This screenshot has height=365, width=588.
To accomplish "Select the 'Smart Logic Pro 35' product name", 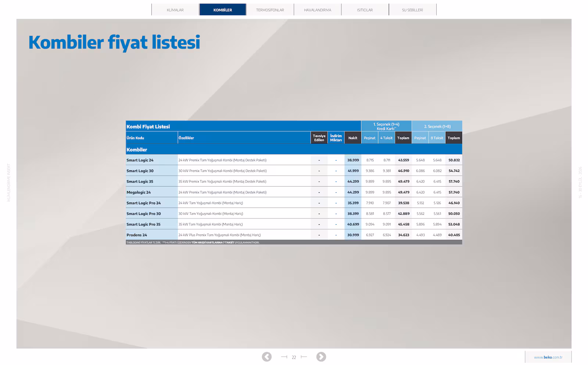I will pos(144,224).
